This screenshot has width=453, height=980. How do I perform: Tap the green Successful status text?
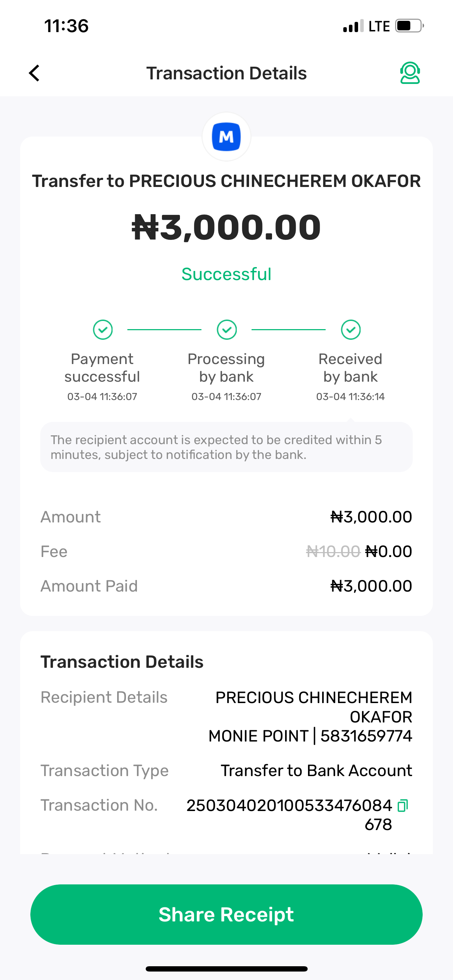coord(226,274)
